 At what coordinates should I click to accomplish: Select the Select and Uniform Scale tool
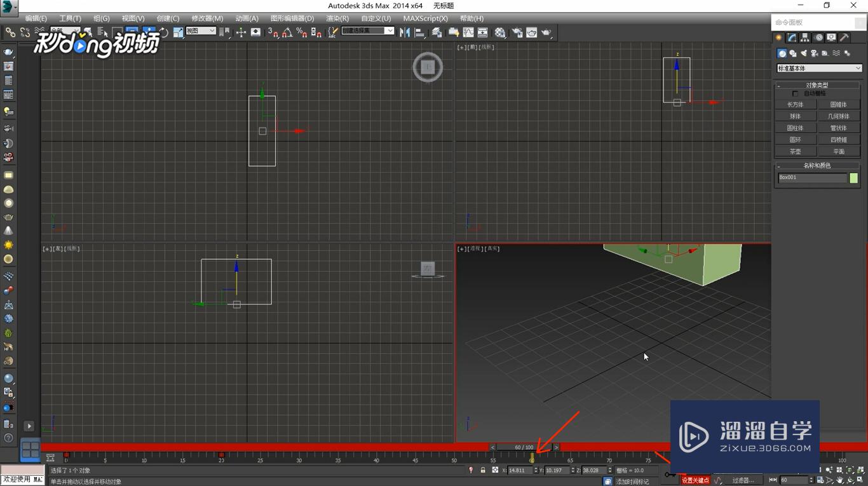pyautogui.click(x=179, y=32)
